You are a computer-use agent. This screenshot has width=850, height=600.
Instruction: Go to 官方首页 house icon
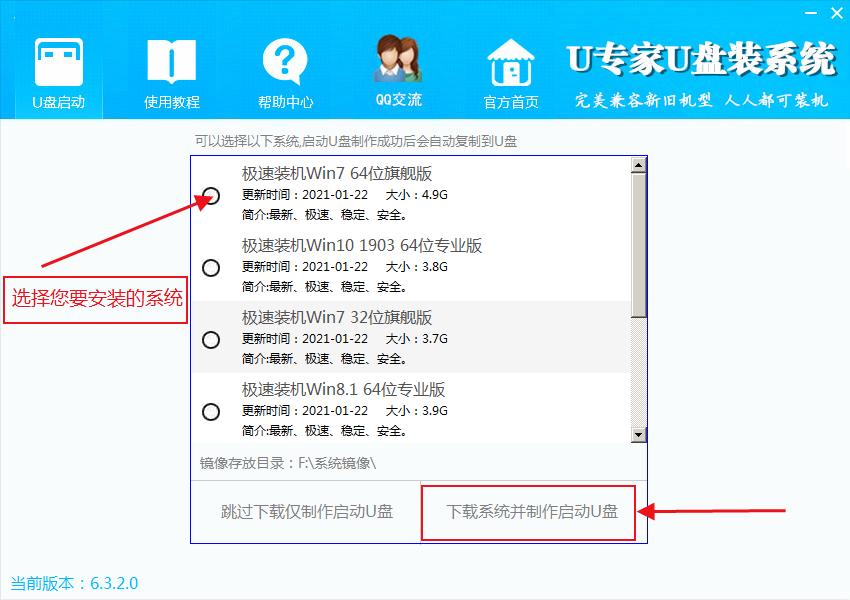click(x=511, y=62)
